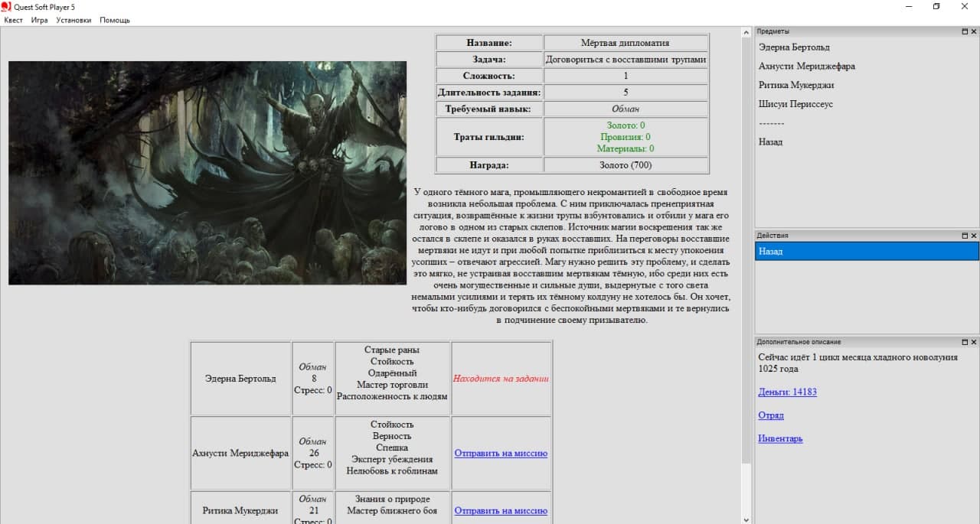Click Ахнусти Мериджефара name cell in the heroes table
980x524 pixels.
coord(240,453)
